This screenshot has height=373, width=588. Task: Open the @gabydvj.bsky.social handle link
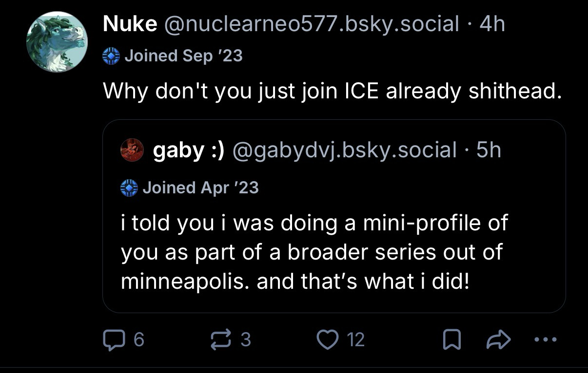tap(345, 150)
